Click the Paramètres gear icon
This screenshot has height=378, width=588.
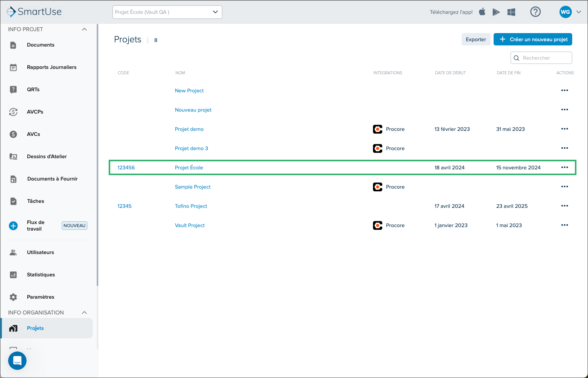click(x=13, y=297)
